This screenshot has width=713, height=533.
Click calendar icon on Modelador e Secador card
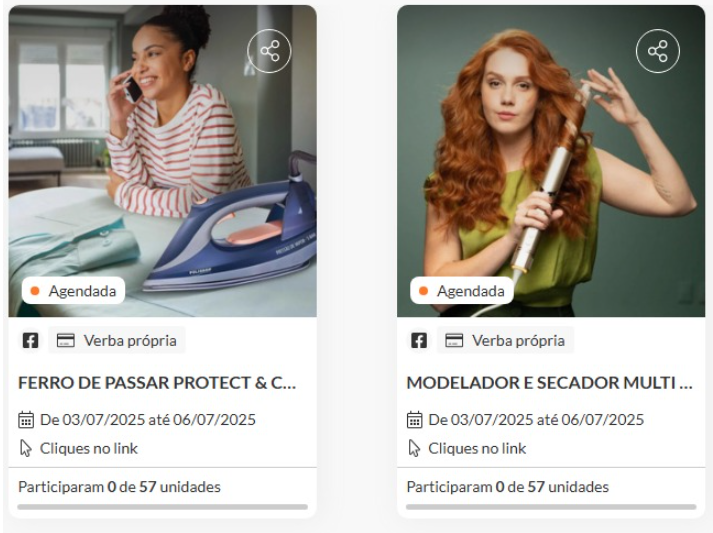pyautogui.click(x=414, y=419)
